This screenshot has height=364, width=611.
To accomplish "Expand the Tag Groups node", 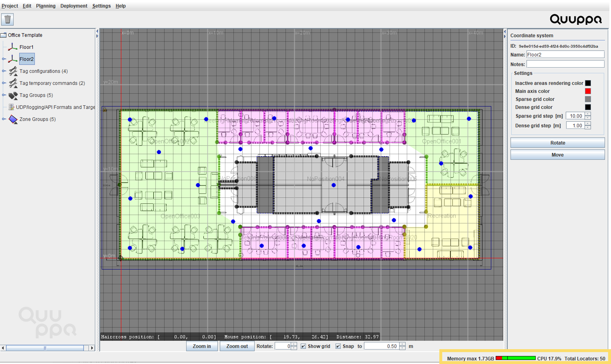I will click(x=4, y=95).
